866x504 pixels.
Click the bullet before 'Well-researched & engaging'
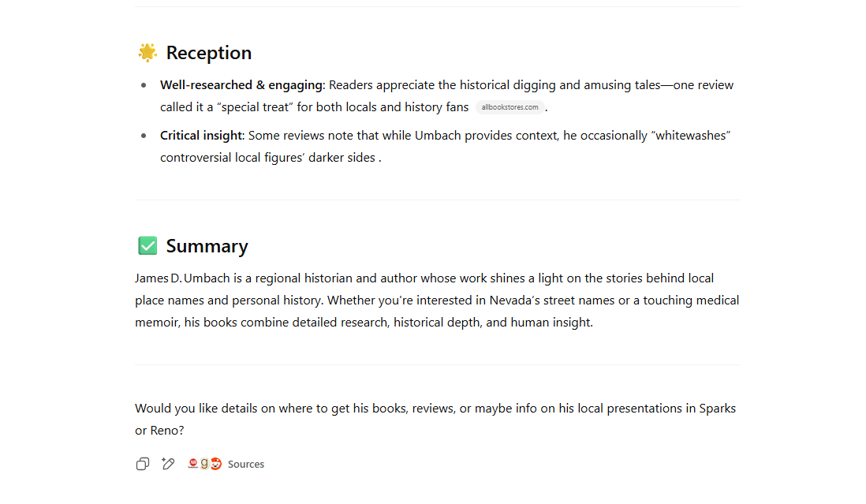pos(144,85)
